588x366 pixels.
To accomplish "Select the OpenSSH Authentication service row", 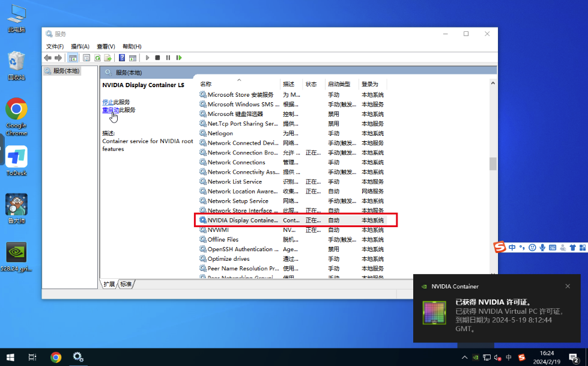I will pyautogui.click(x=292, y=249).
